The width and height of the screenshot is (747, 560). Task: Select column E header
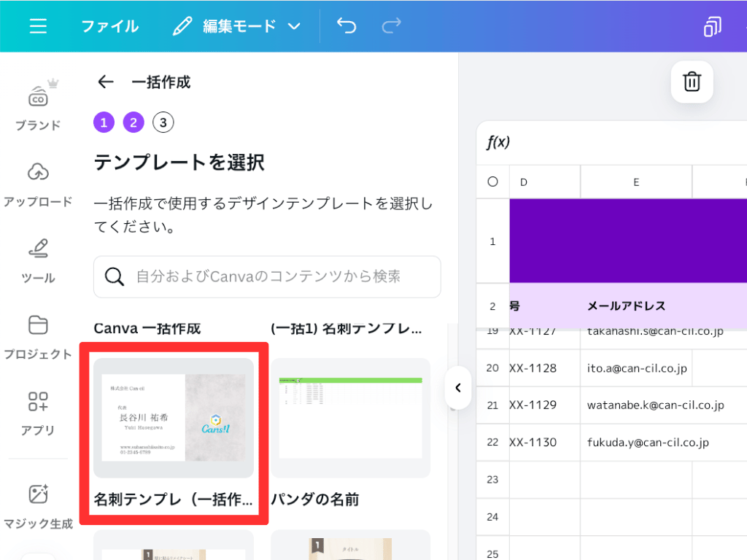636,182
